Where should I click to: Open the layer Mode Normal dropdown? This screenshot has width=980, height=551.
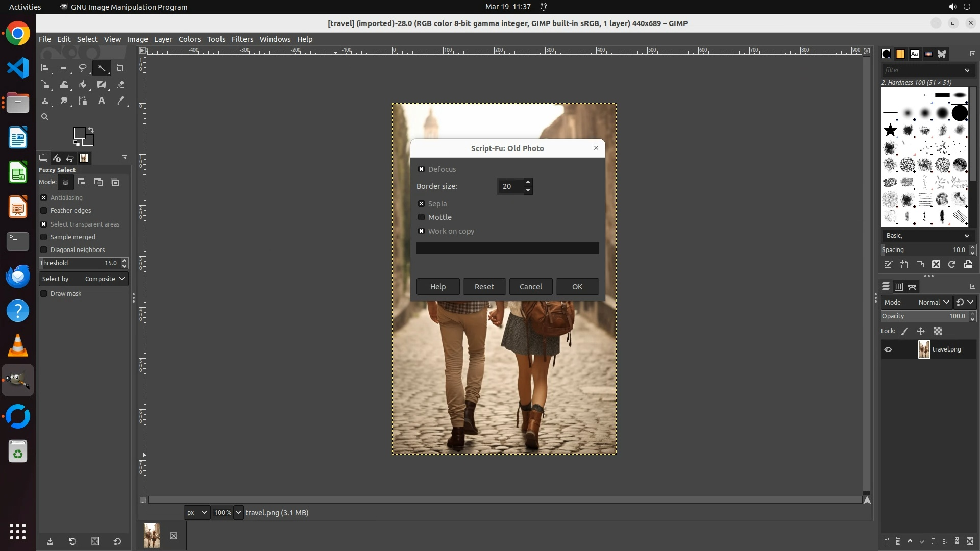pyautogui.click(x=933, y=303)
